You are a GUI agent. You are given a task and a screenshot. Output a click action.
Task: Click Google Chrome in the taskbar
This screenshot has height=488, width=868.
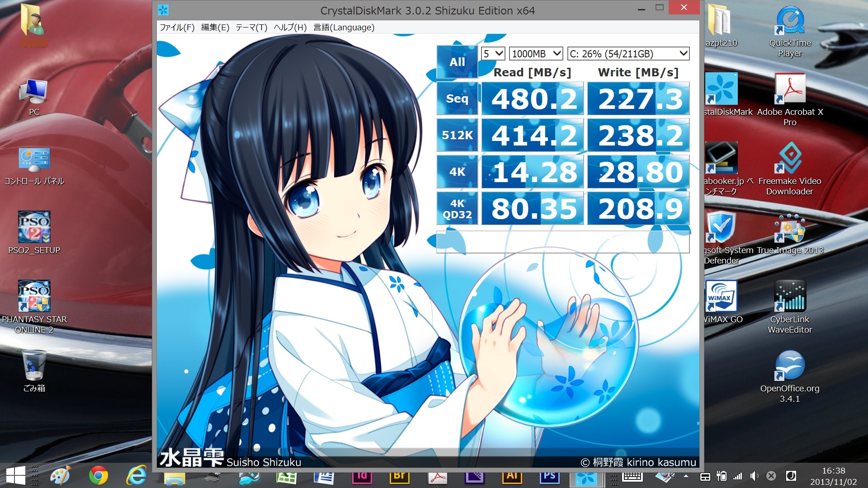point(98,476)
